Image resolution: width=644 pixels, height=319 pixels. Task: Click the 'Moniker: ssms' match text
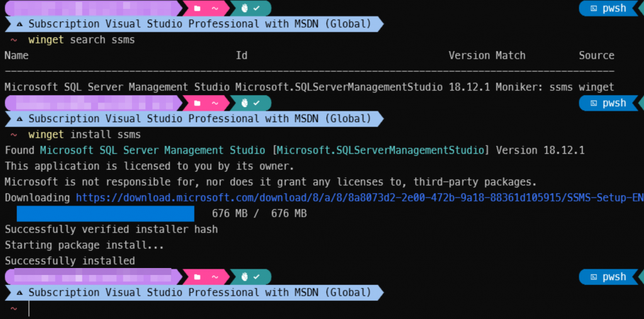point(534,87)
